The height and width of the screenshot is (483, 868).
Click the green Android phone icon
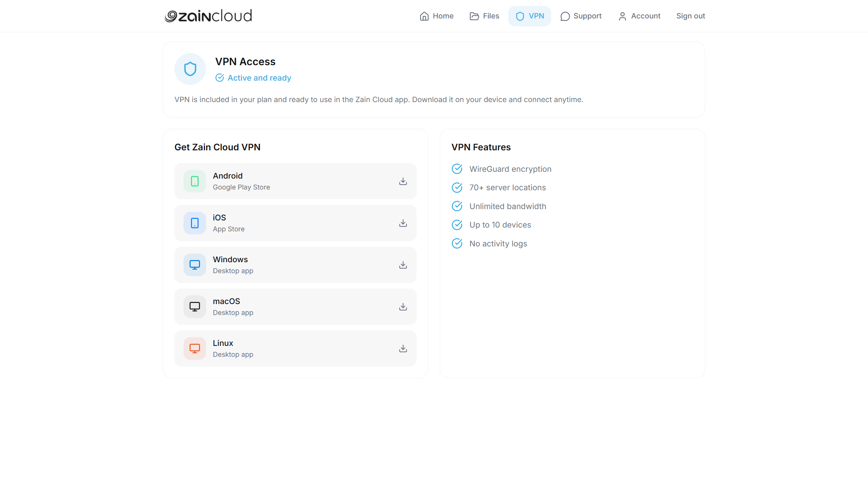click(195, 181)
